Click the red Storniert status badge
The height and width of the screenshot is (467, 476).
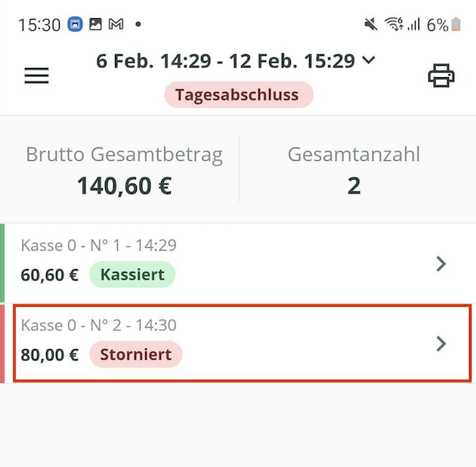(x=136, y=354)
